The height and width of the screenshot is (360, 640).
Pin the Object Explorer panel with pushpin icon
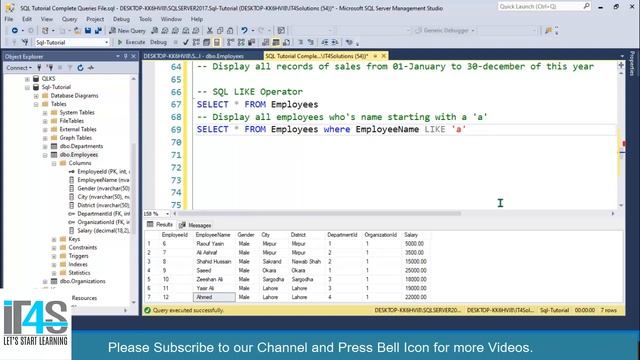(x=126, y=56)
